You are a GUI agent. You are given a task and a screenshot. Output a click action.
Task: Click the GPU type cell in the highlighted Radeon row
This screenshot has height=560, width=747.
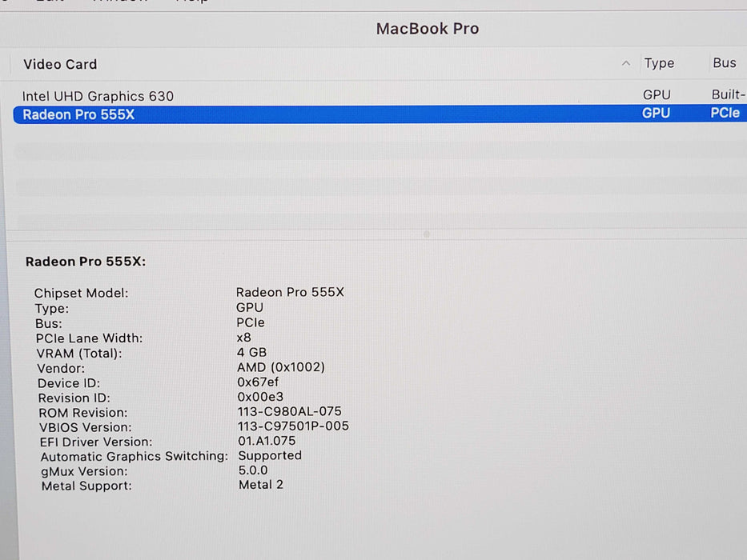(656, 114)
